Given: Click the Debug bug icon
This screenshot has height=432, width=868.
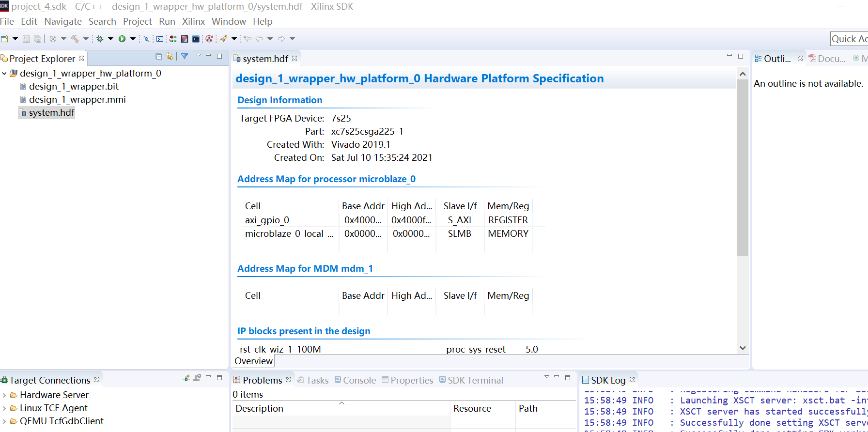Looking at the screenshot, I should [x=100, y=39].
